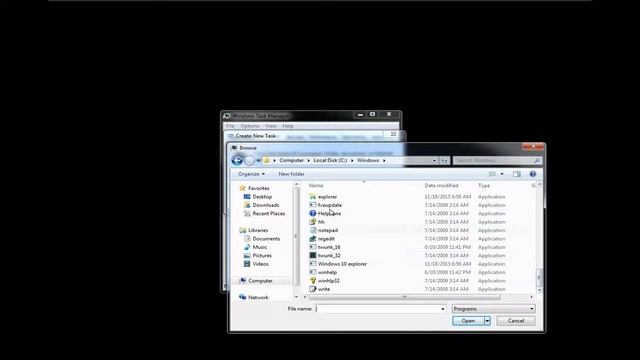Select Computer in navigation pane
Screen dimensions: 640x360
[x=260, y=281]
